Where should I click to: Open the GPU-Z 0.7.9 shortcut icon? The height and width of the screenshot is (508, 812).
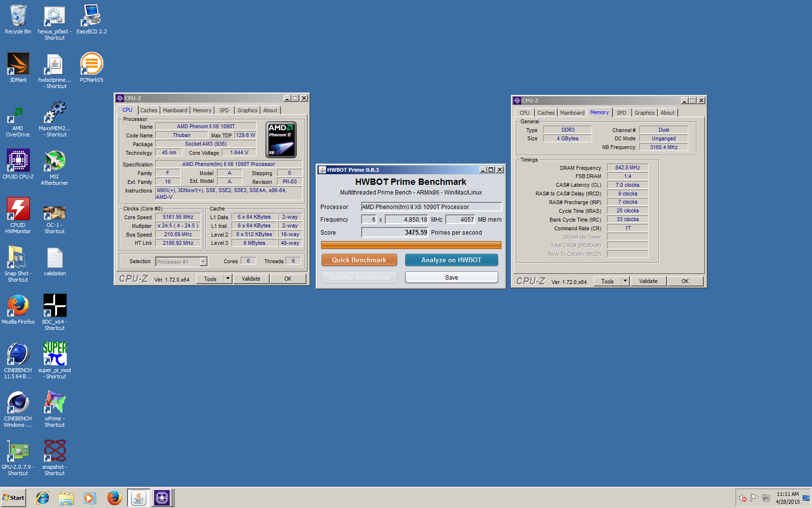tap(18, 458)
